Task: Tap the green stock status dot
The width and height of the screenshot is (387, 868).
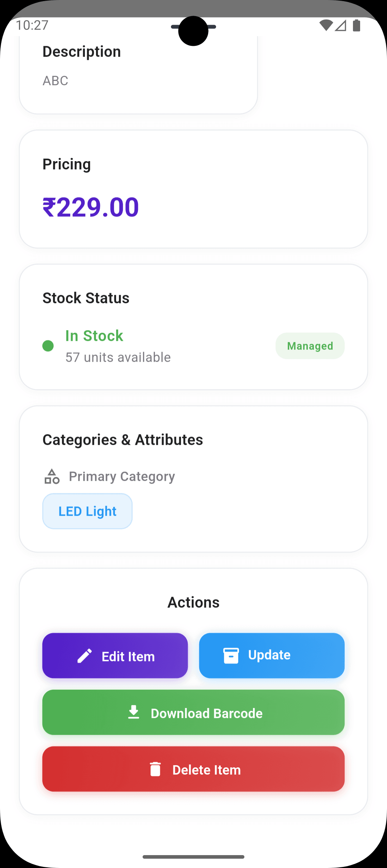Action: click(x=48, y=346)
